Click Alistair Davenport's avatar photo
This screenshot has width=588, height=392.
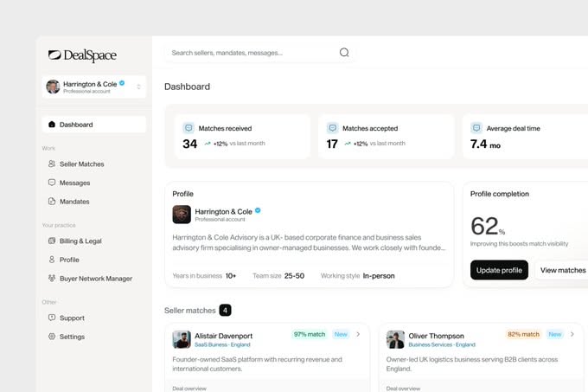pyautogui.click(x=182, y=339)
